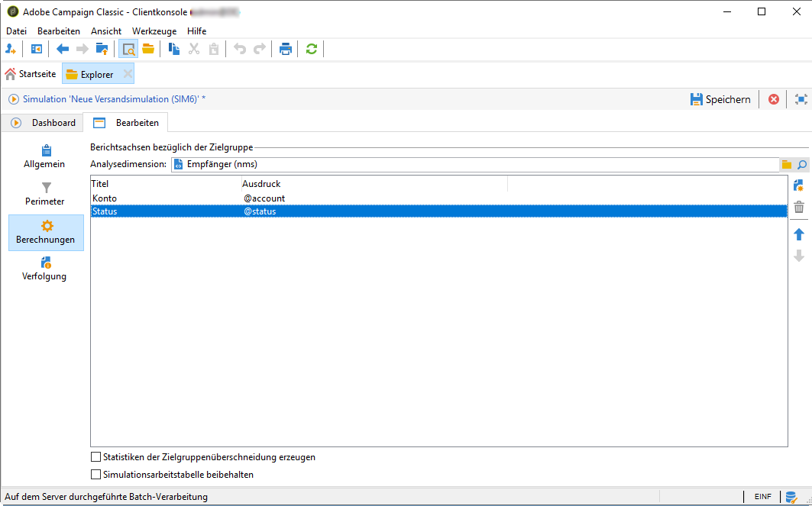Open the Hilfe menu

coord(197,31)
